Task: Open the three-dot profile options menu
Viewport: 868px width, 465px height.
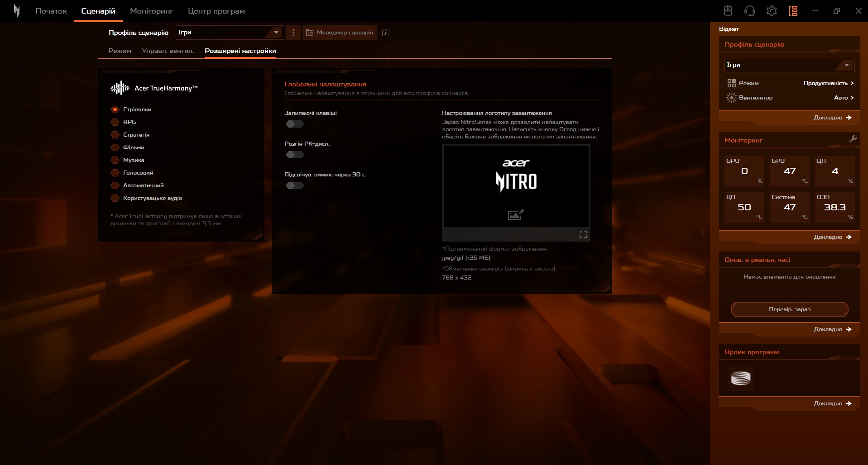Action: point(293,33)
